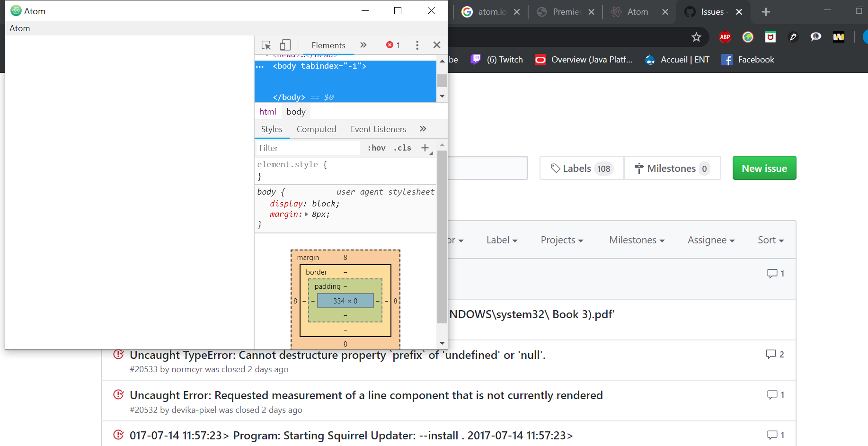Expand the Milestones filter dropdown
The width and height of the screenshot is (868, 446).
(637, 240)
